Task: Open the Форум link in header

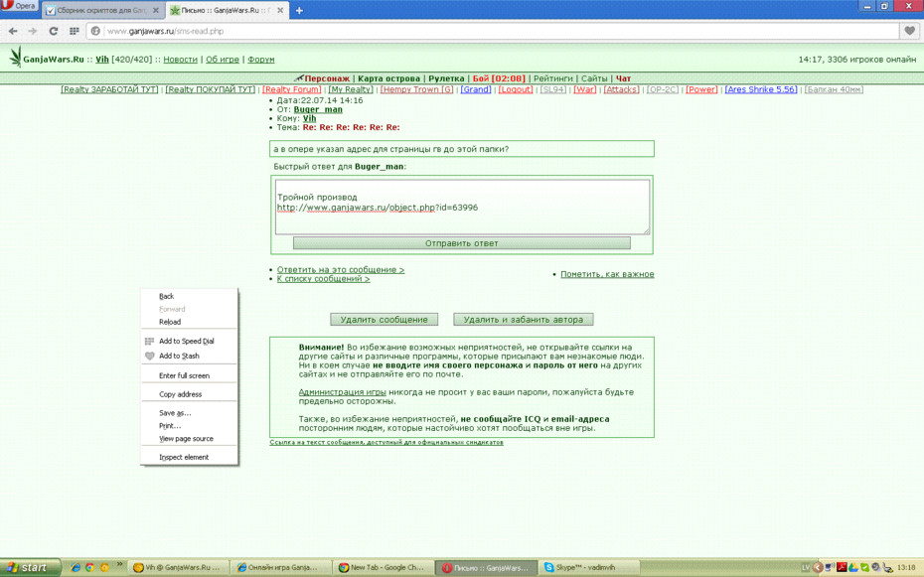Action: pyautogui.click(x=261, y=60)
